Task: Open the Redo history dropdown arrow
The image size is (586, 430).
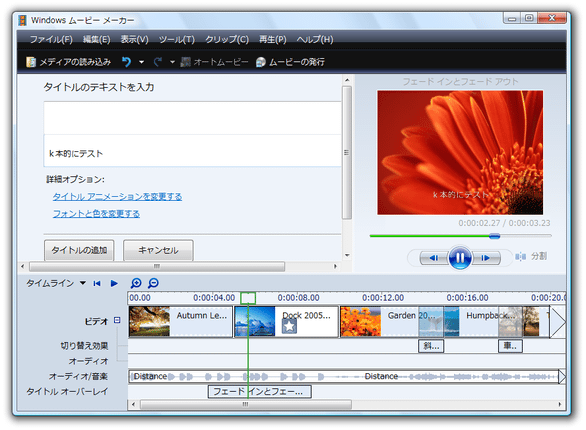Action: (172, 62)
